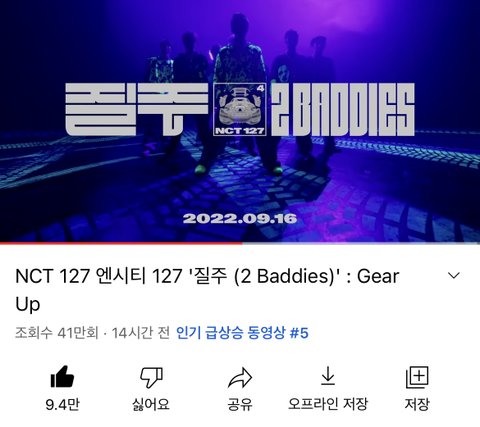Click the 싫어요 dislike label
This screenshot has height=427, width=480.
tap(151, 404)
